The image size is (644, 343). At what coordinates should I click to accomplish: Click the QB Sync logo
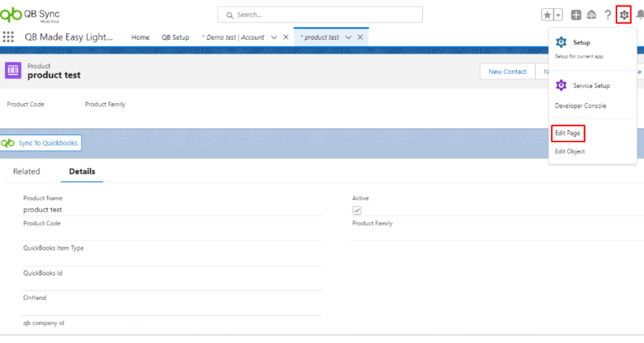pos(30,15)
